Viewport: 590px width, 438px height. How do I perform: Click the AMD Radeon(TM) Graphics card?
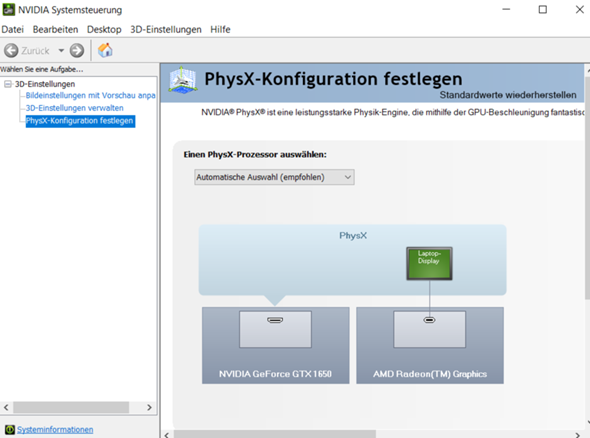point(430,345)
